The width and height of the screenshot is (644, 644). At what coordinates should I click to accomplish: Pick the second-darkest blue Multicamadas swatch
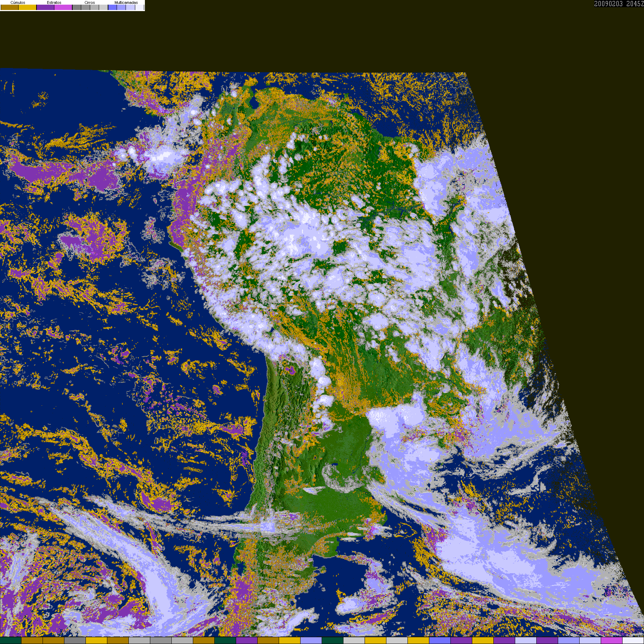[x=121, y=7]
